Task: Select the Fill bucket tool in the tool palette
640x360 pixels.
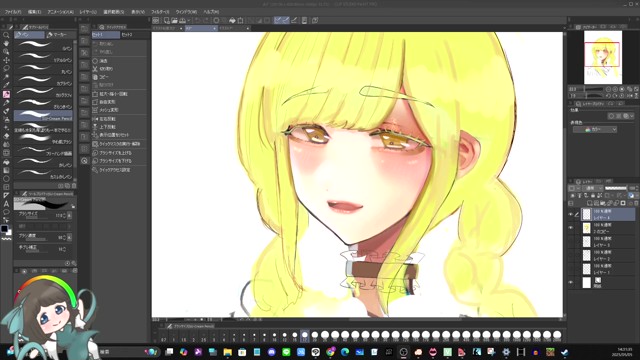Action: pos(6,162)
